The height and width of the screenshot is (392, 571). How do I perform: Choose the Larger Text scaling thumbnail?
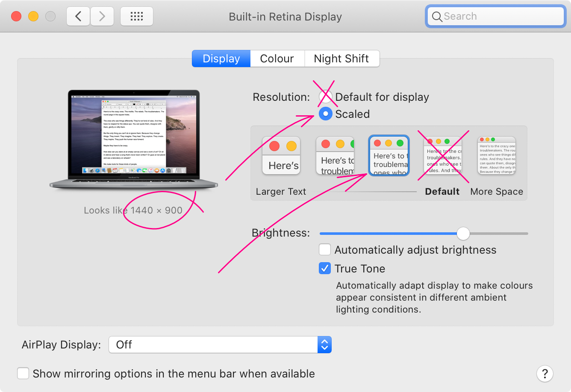tap(281, 156)
